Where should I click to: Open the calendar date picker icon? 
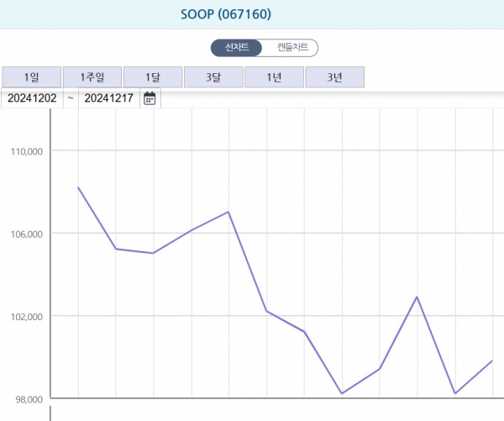click(x=150, y=98)
